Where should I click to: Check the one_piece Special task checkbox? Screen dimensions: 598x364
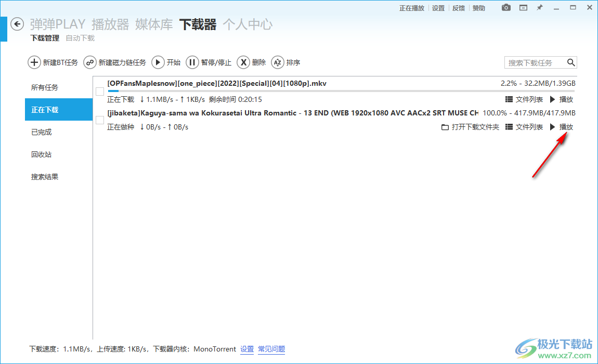(x=100, y=92)
